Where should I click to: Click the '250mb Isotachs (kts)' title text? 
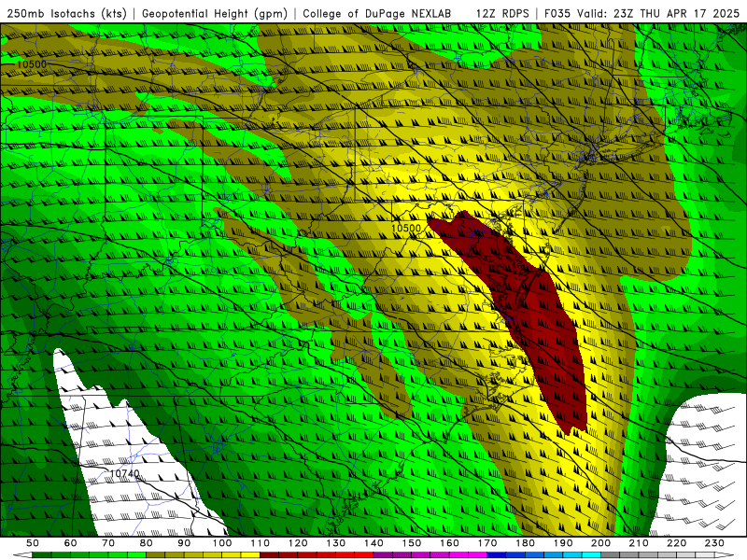pos(67,13)
